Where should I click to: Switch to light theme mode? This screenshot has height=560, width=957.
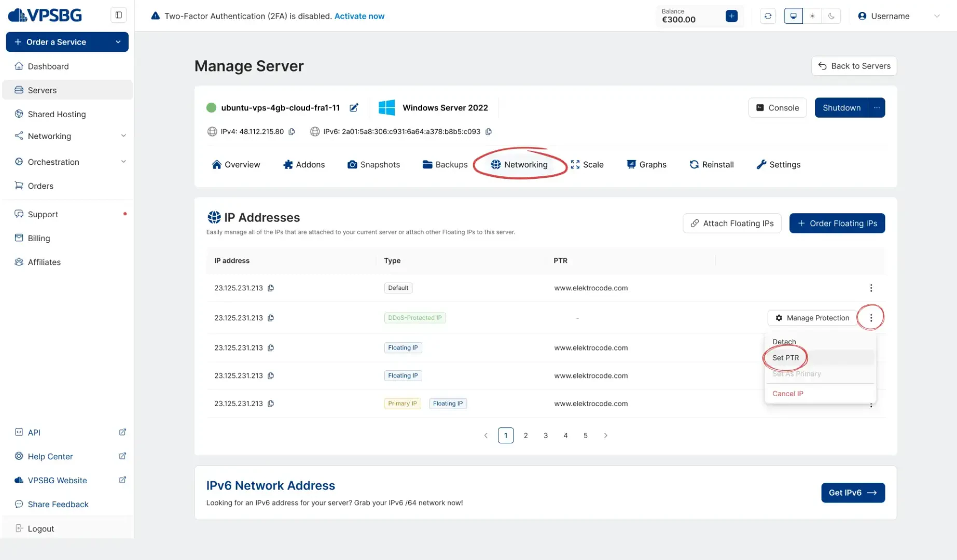[x=812, y=16]
